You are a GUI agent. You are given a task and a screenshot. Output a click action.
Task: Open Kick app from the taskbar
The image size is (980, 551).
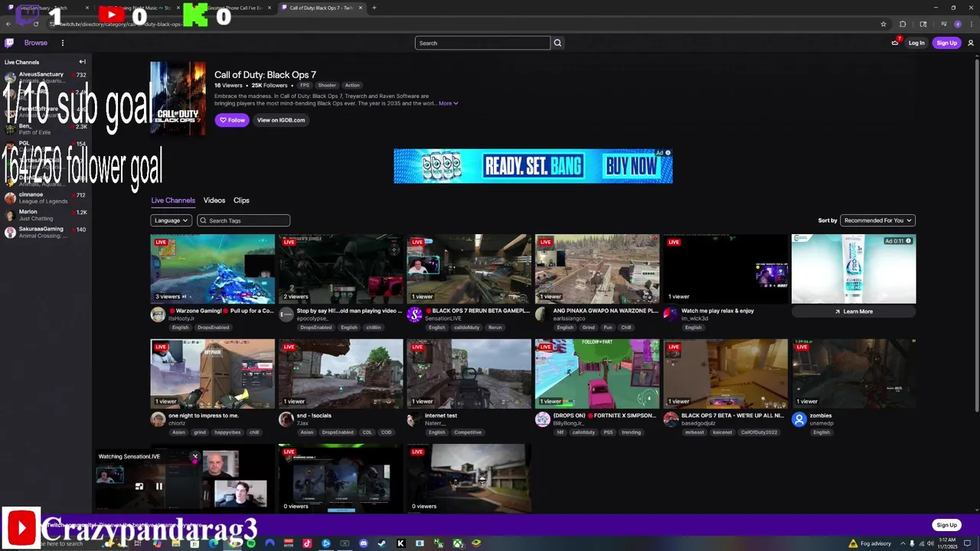400,543
